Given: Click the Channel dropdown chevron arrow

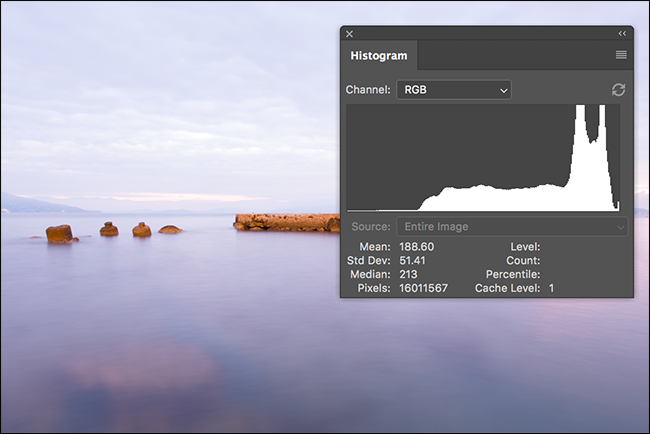Looking at the screenshot, I should click(504, 90).
